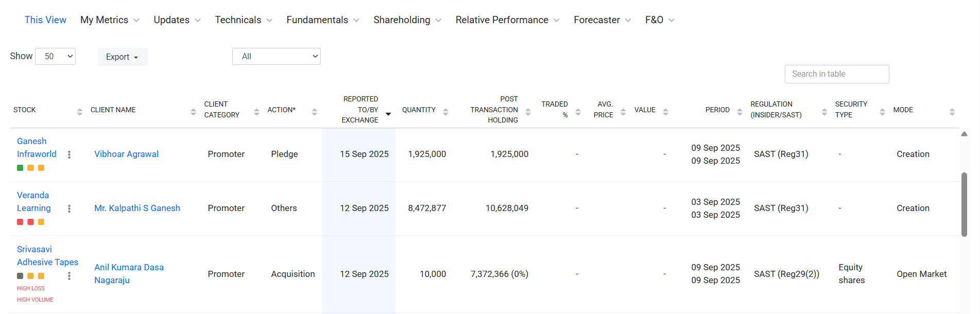Viewport: 980px width, 314px height.
Task: Sort by Avg. Price column
Action: point(623,112)
